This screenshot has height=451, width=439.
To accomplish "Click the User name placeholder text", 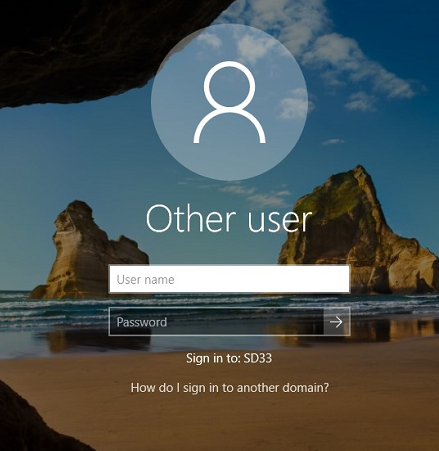I will point(145,279).
